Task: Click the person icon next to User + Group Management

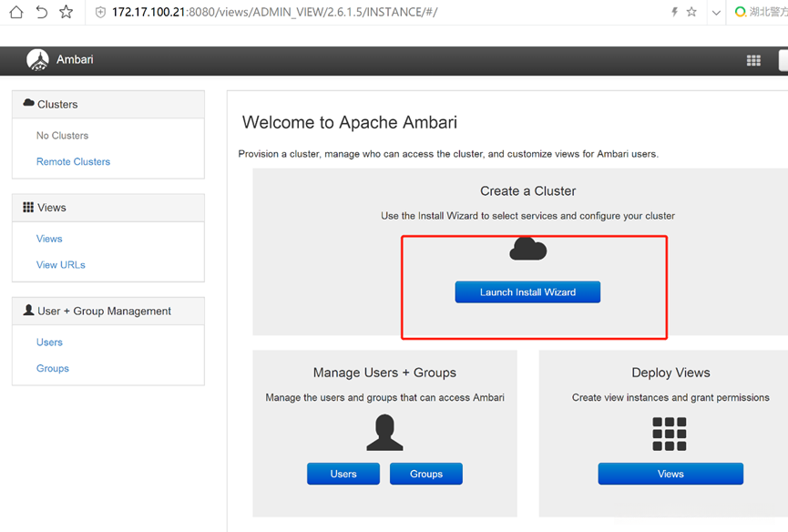Action: pos(28,310)
